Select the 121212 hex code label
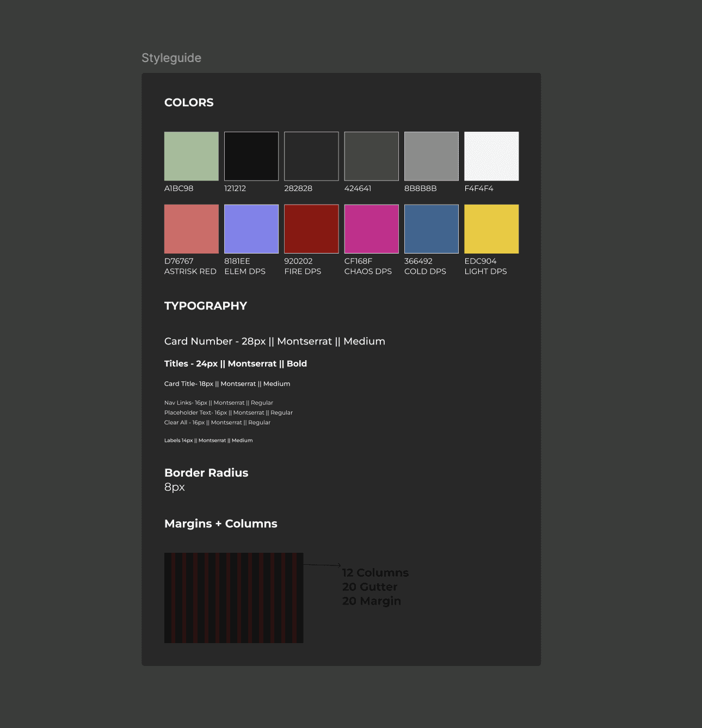The image size is (702, 728). pos(235,188)
